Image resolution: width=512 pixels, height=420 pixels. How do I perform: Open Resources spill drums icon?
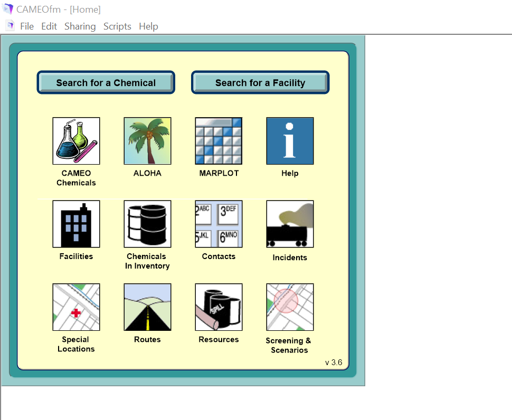coord(219,307)
